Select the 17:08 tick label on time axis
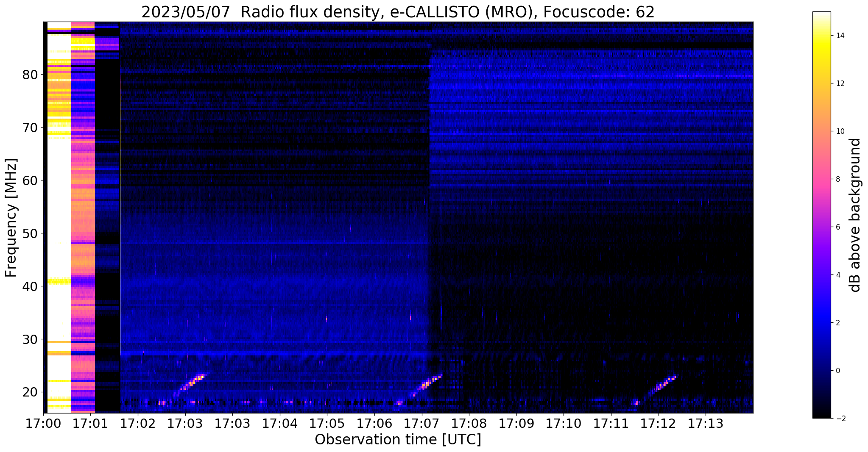Viewport: 868px width, 452px height. pyautogui.click(x=469, y=424)
